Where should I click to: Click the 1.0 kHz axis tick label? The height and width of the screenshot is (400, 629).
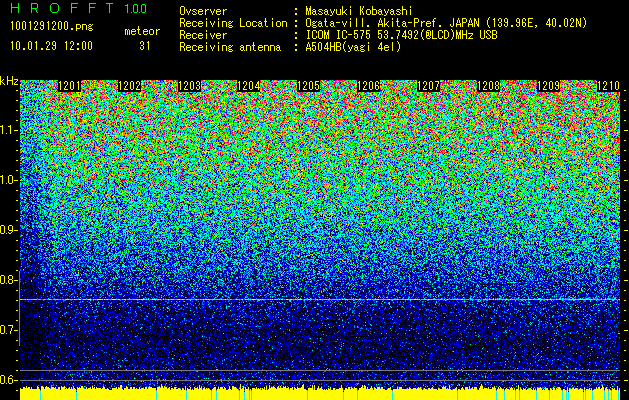8,180
